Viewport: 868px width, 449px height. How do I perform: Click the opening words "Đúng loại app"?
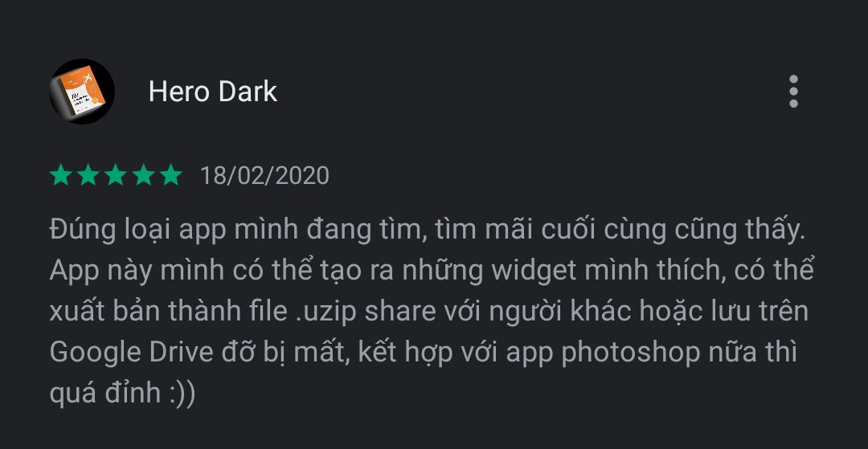(138, 231)
